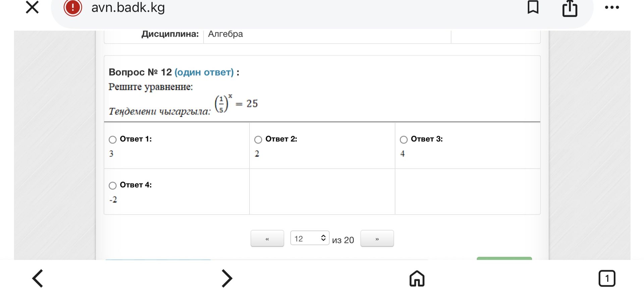Go to previous question with « button

[267, 239]
